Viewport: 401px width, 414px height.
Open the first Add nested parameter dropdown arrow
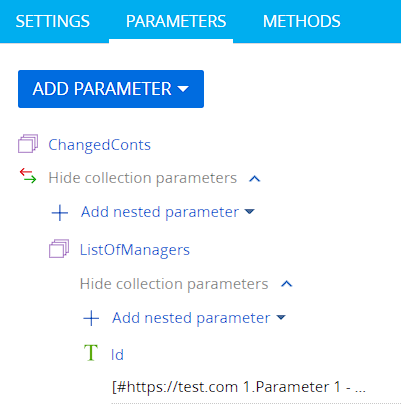point(249,211)
